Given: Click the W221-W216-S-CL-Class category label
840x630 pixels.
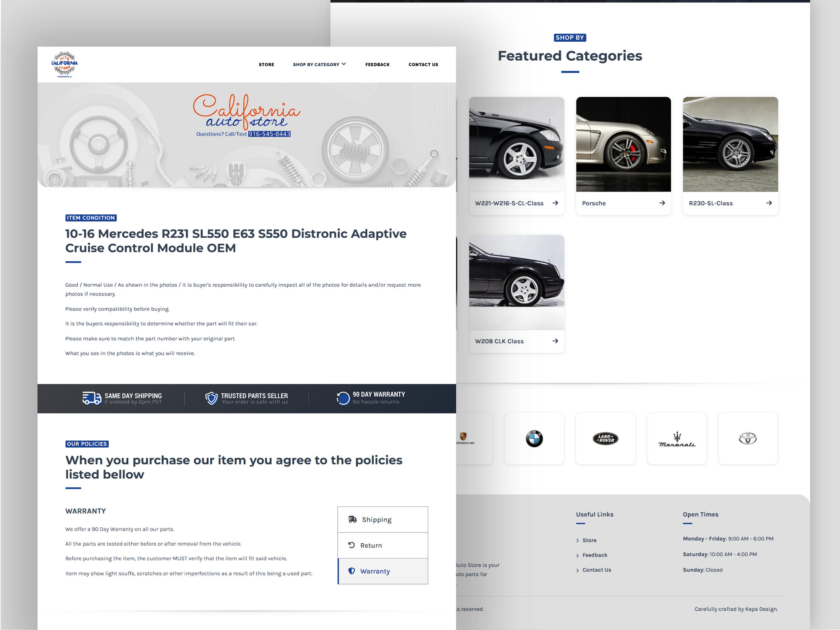Looking at the screenshot, I should click(x=509, y=203).
